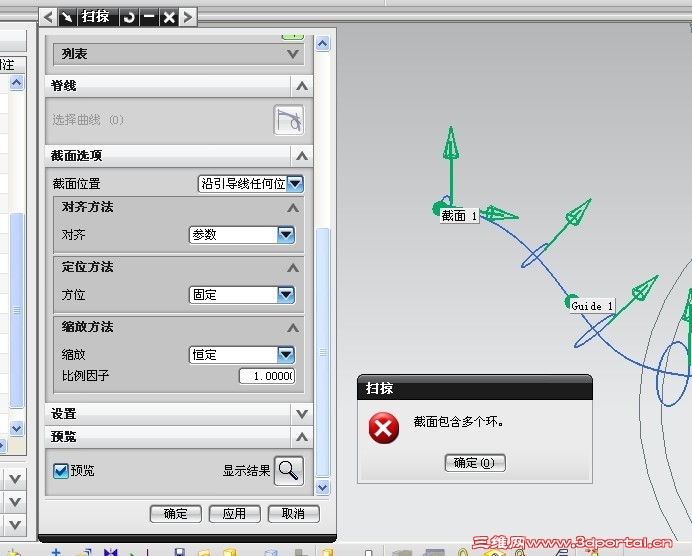Collapse the 缩放方法 group
Viewport: 692px width, 556px height.
[x=293, y=328]
